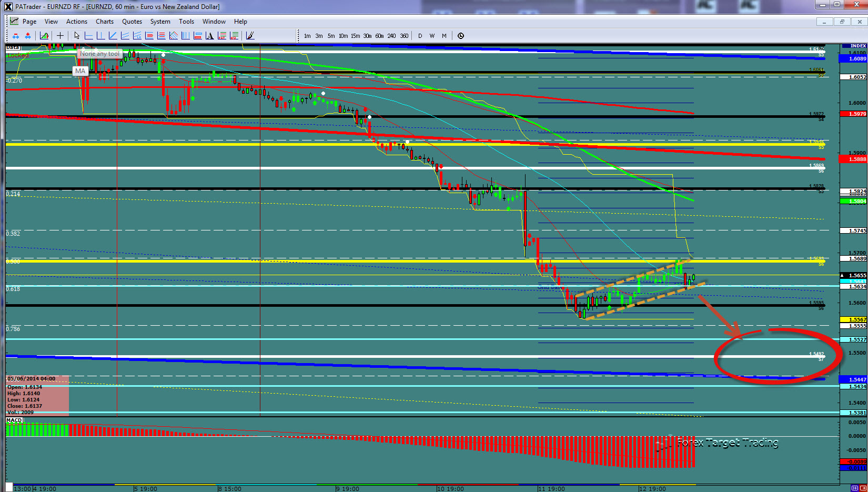Open the System menu
The height and width of the screenshot is (492, 868).
pyautogui.click(x=160, y=22)
